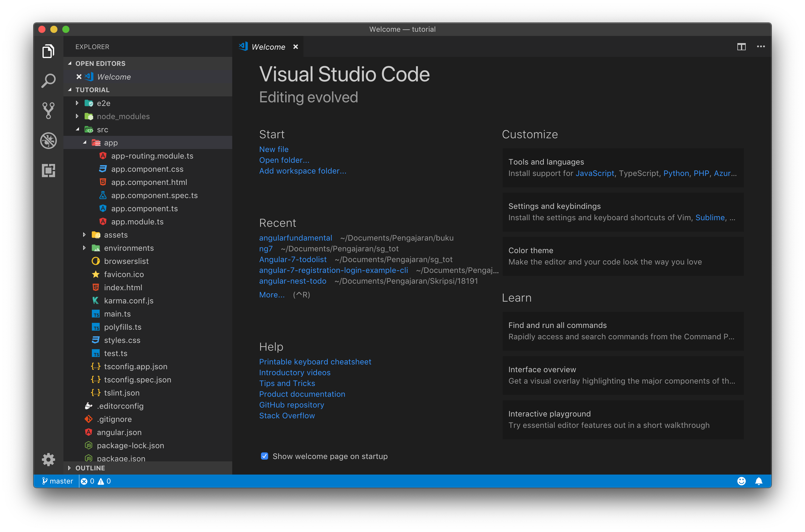Open Find and run all commands card
805x532 pixels.
click(x=623, y=331)
